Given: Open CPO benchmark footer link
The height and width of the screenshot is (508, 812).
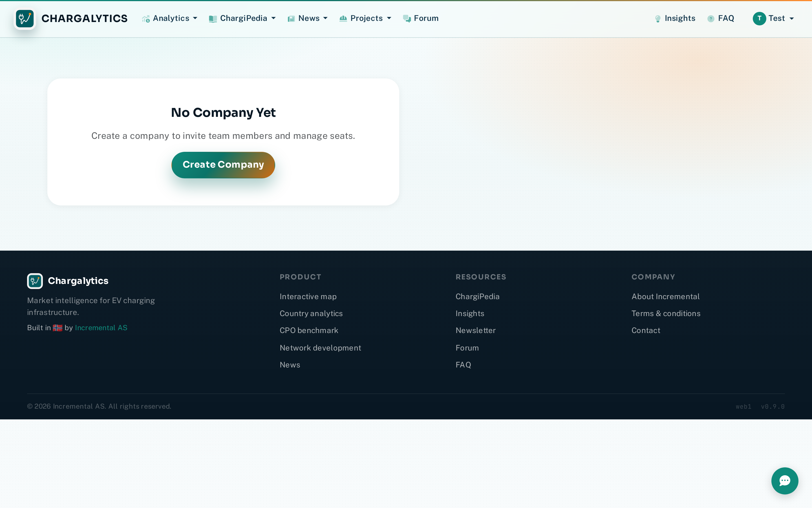Looking at the screenshot, I should tap(309, 330).
